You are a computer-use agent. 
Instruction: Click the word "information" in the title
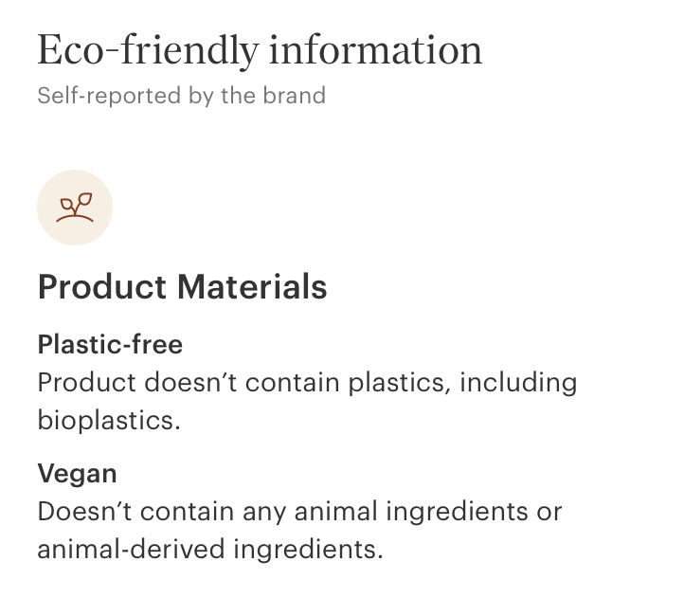[x=375, y=50]
